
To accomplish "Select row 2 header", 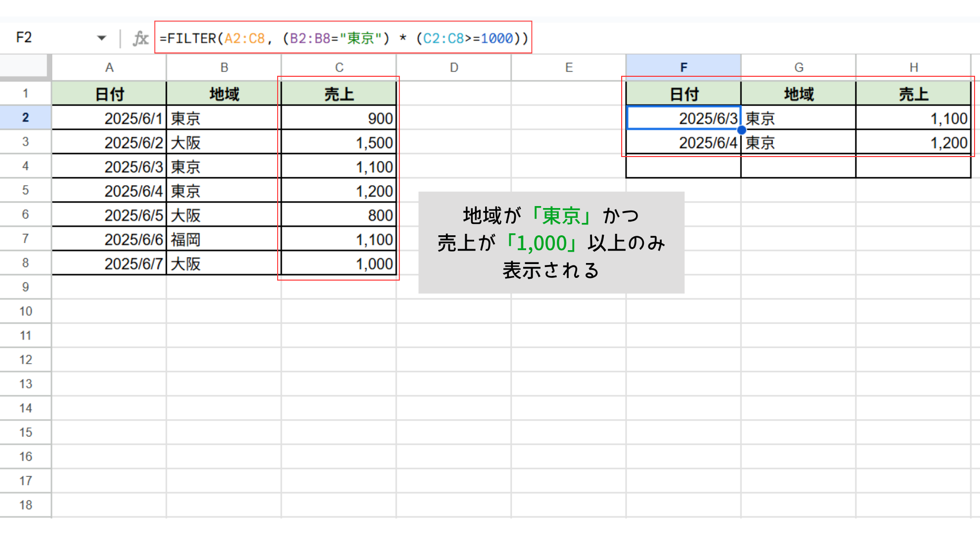I will (x=25, y=117).
